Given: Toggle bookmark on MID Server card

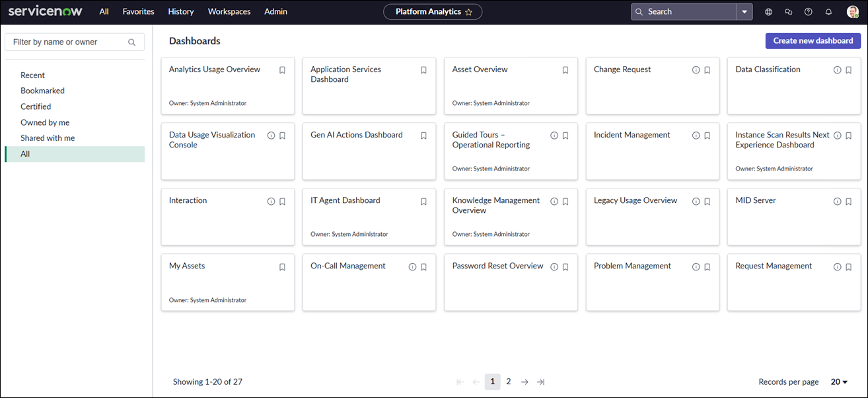Looking at the screenshot, I should [849, 202].
